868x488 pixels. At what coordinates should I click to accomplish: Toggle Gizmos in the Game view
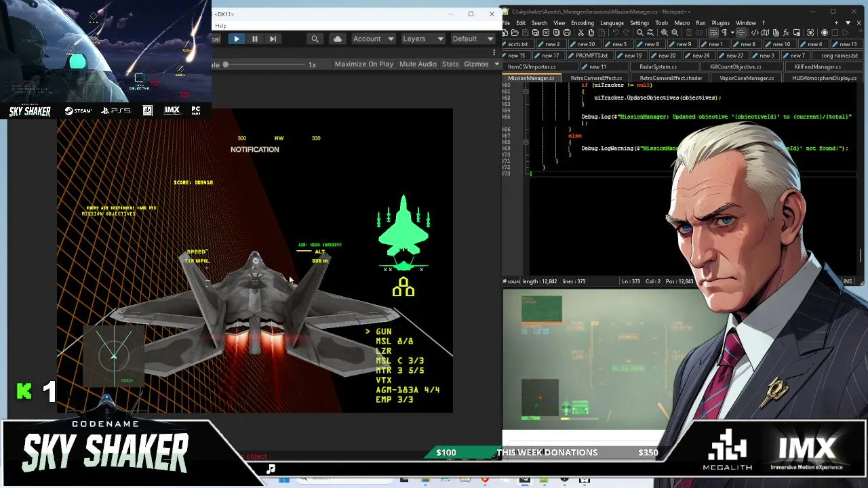coord(476,64)
